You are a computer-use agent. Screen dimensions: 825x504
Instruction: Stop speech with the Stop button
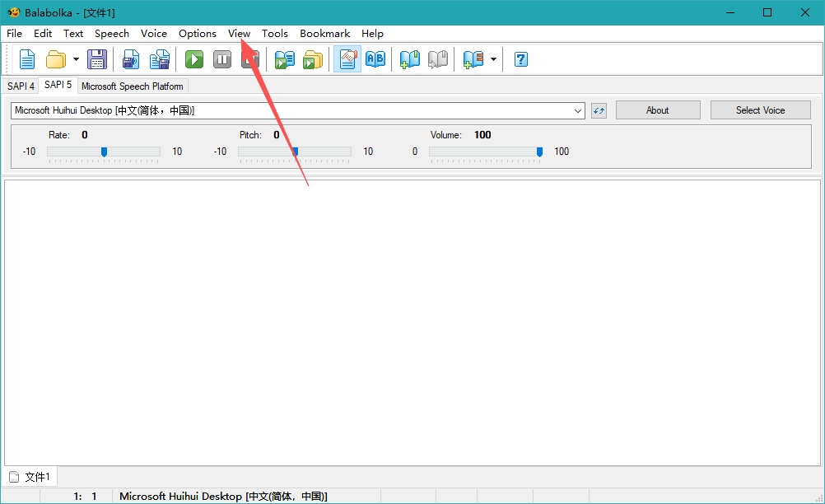[250, 59]
